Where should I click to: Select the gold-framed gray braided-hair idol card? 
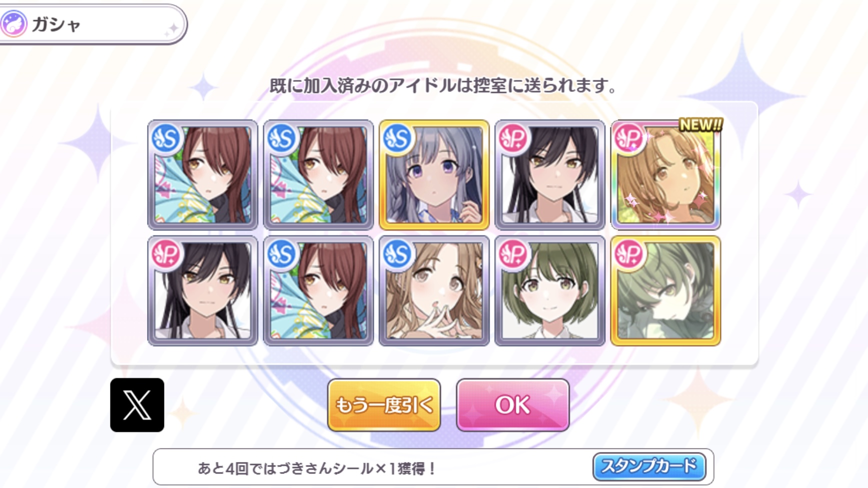click(434, 174)
